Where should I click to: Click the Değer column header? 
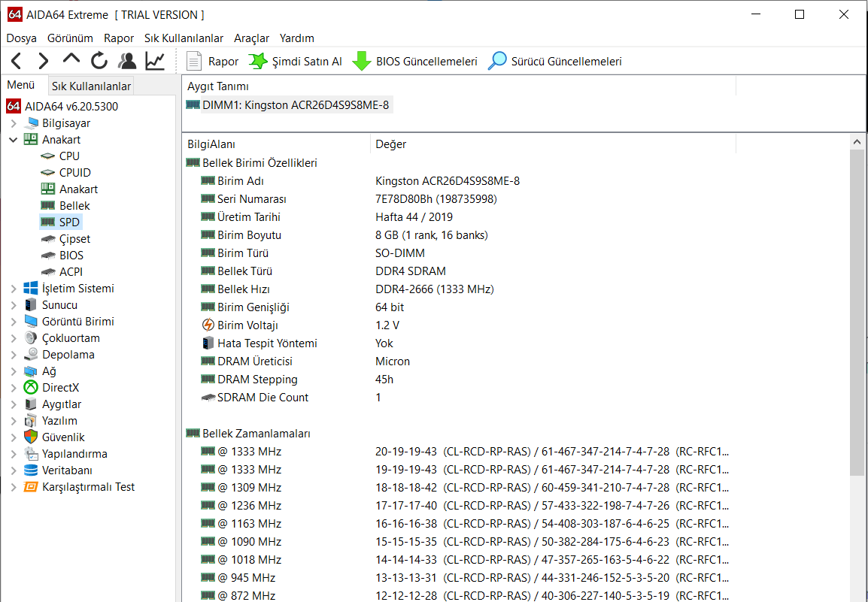553,144
